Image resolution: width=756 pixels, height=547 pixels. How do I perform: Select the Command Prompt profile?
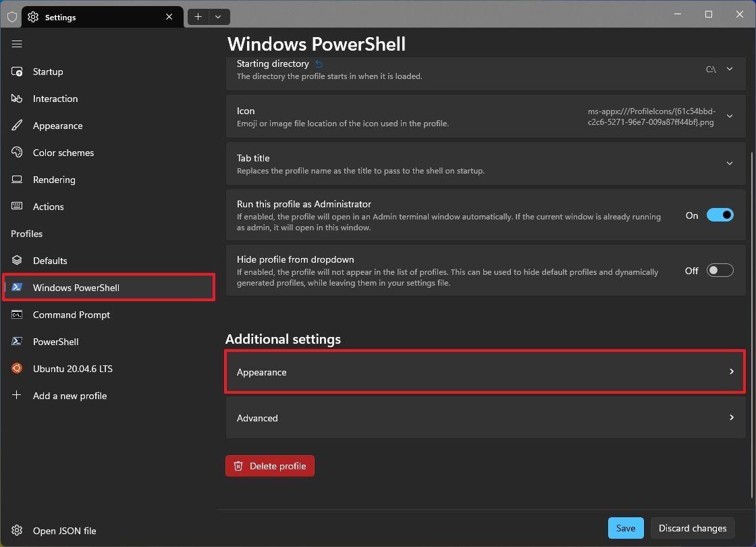(x=72, y=315)
